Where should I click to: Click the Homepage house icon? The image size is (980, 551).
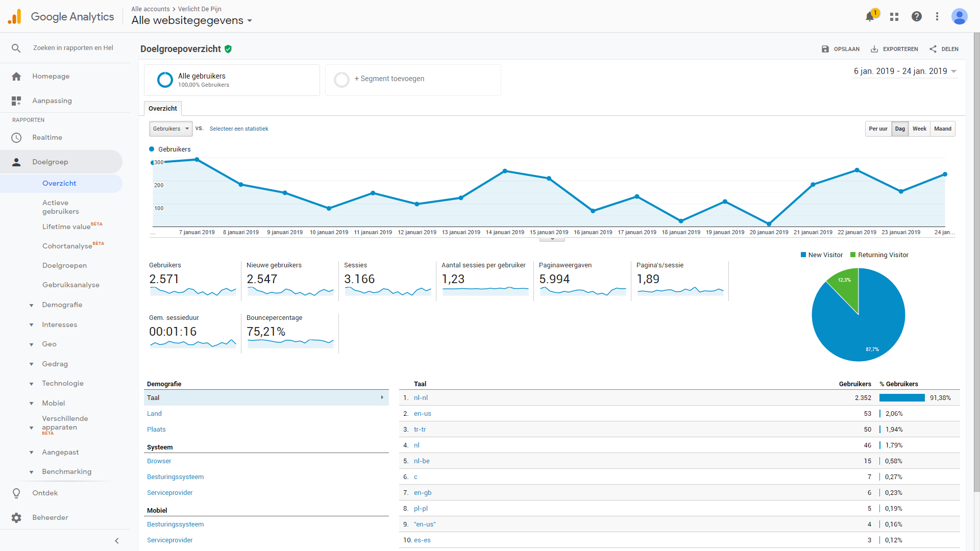click(16, 77)
